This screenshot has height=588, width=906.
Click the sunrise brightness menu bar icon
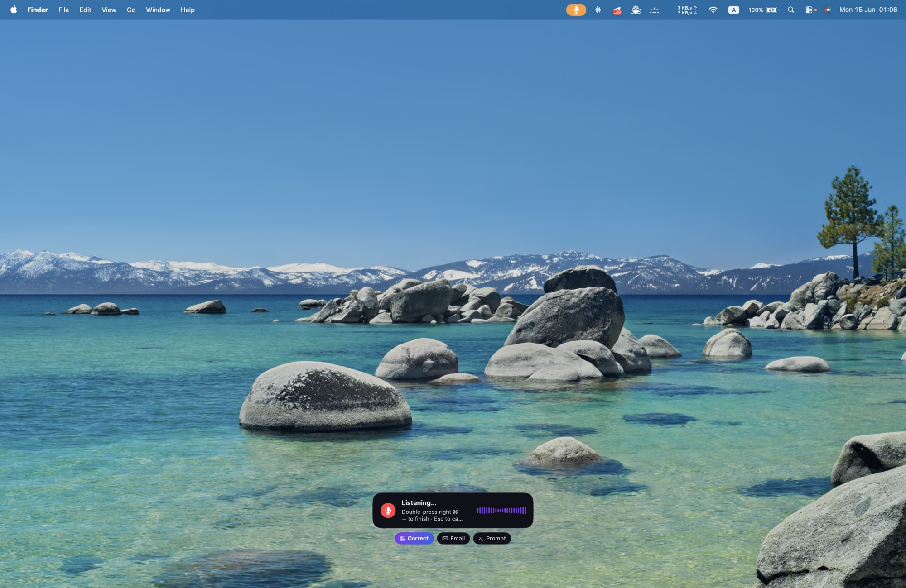click(654, 10)
